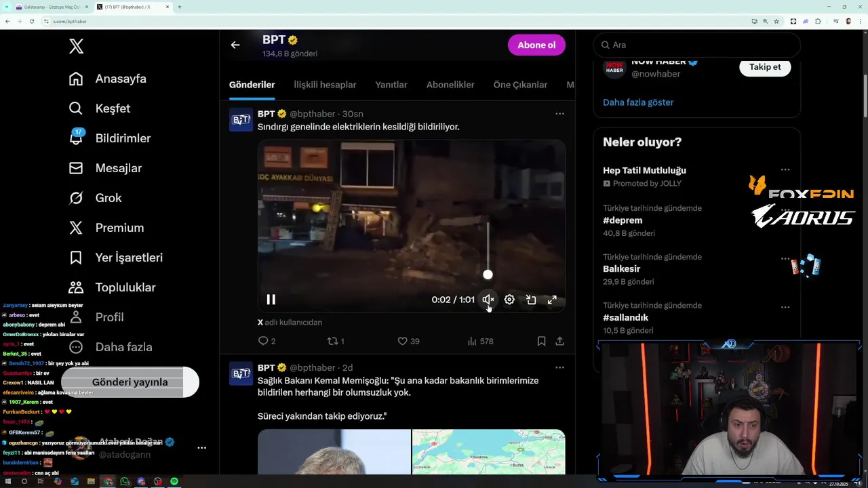Image resolution: width=868 pixels, height=488 pixels.
Task: Enter video fullscreen mode
Action: coord(552,300)
